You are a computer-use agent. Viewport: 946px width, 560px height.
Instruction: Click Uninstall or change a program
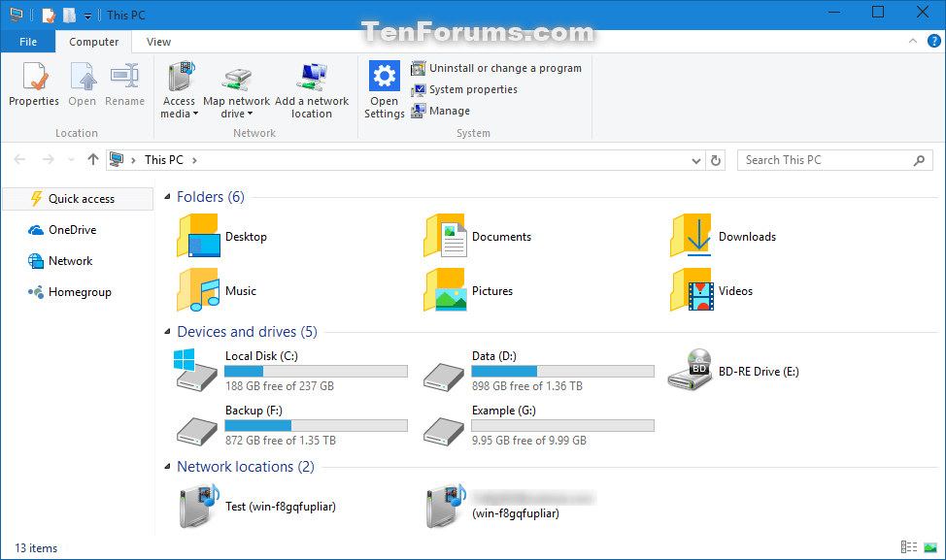[497, 68]
